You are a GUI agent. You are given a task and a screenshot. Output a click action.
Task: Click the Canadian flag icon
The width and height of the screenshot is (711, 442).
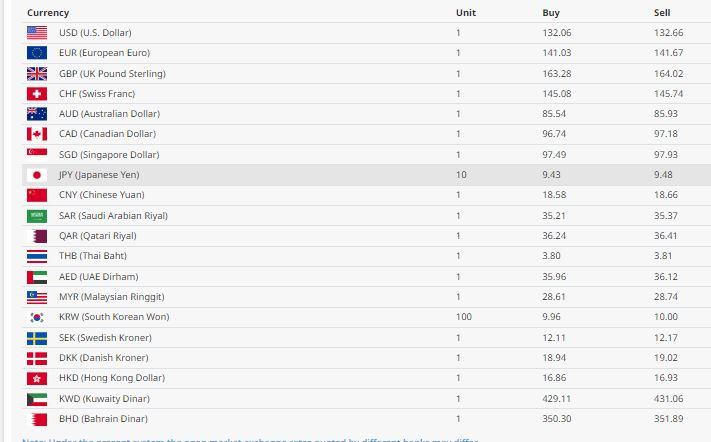[37, 134]
